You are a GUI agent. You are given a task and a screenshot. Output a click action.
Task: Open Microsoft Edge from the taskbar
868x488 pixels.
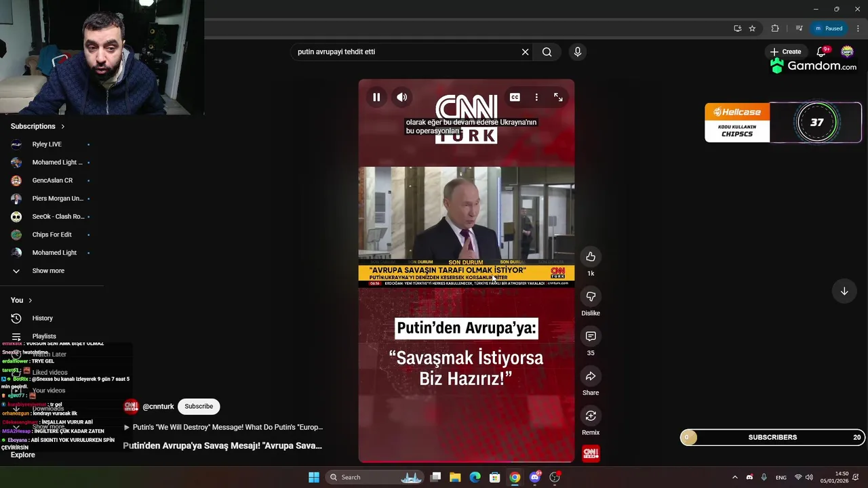(475, 477)
